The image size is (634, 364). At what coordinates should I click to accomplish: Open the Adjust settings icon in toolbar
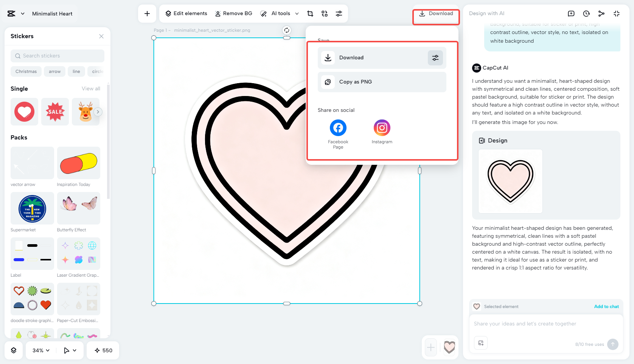[339, 13]
